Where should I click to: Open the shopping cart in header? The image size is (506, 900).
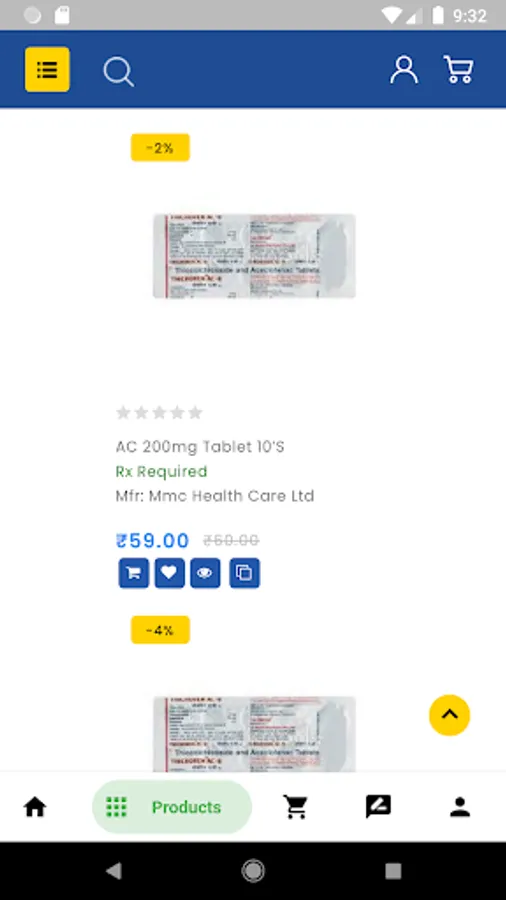point(458,70)
